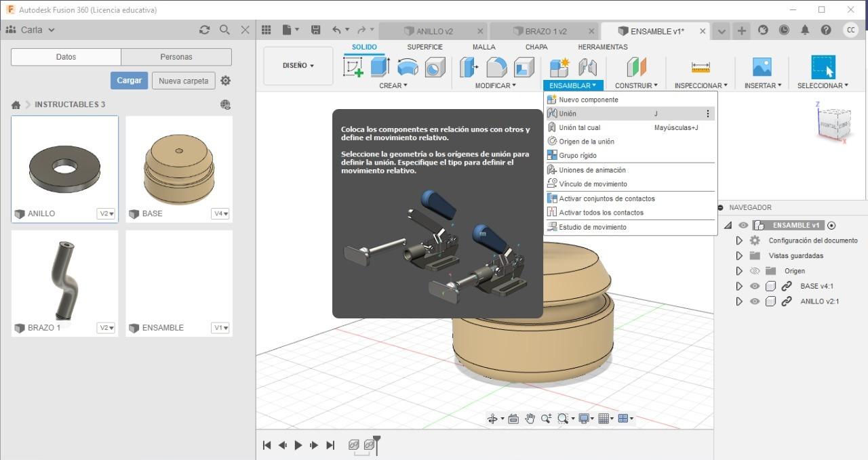Open the BRAZO 1 thumbnail

(x=65, y=278)
